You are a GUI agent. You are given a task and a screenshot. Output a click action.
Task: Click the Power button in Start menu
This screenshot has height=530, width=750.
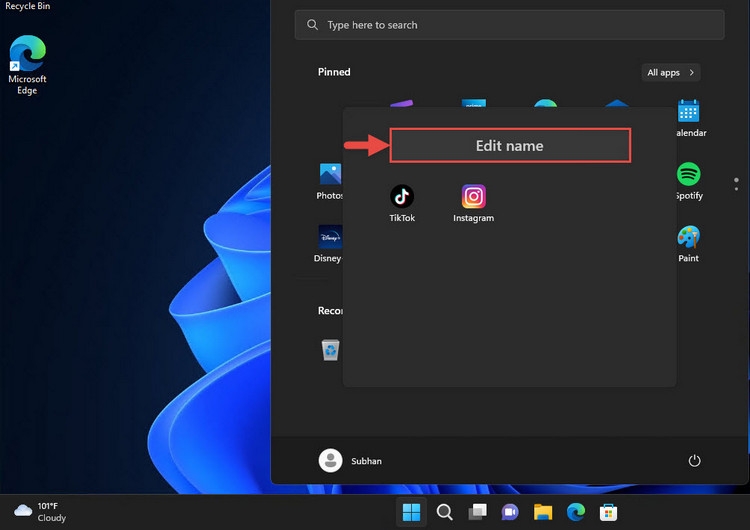click(694, 461)
